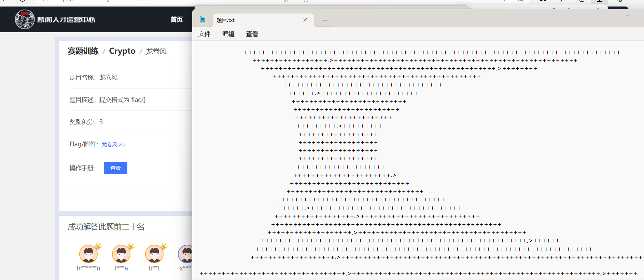Open l***a user avatar
The image size is (644, 280).
pyautogui.click(x=121, y=254)
